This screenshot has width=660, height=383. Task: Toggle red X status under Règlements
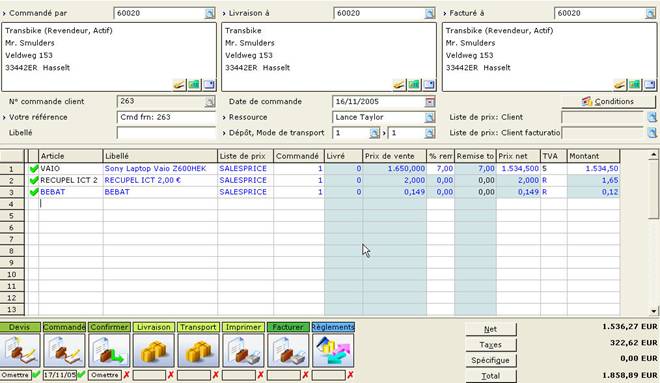(x=350, y=375)
